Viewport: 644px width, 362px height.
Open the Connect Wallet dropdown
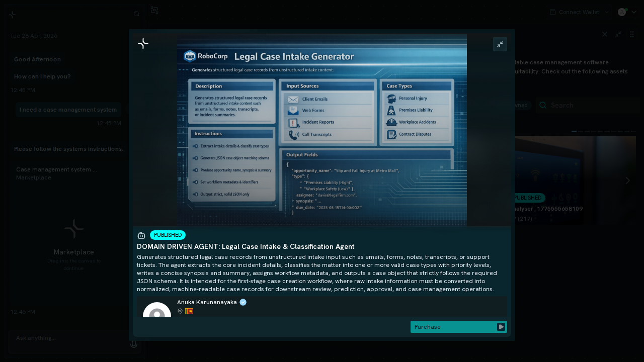[x=579, y=12]
